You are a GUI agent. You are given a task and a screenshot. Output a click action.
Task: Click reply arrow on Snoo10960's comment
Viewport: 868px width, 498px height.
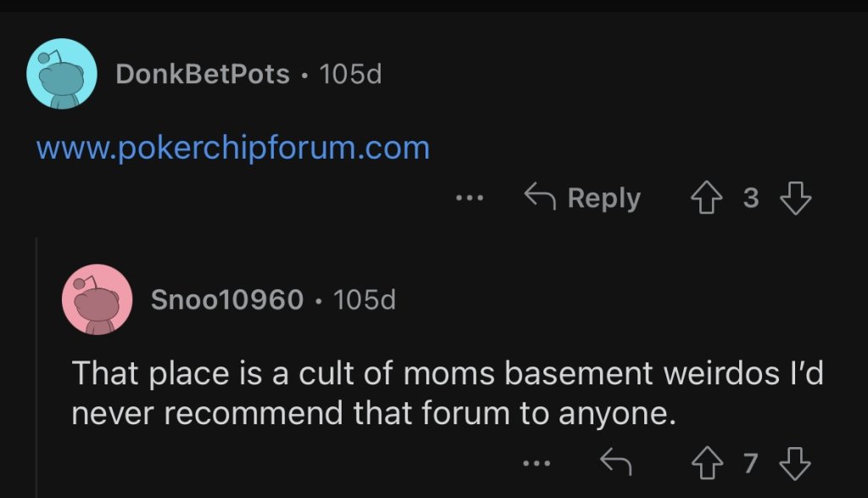tap(616, 463)
